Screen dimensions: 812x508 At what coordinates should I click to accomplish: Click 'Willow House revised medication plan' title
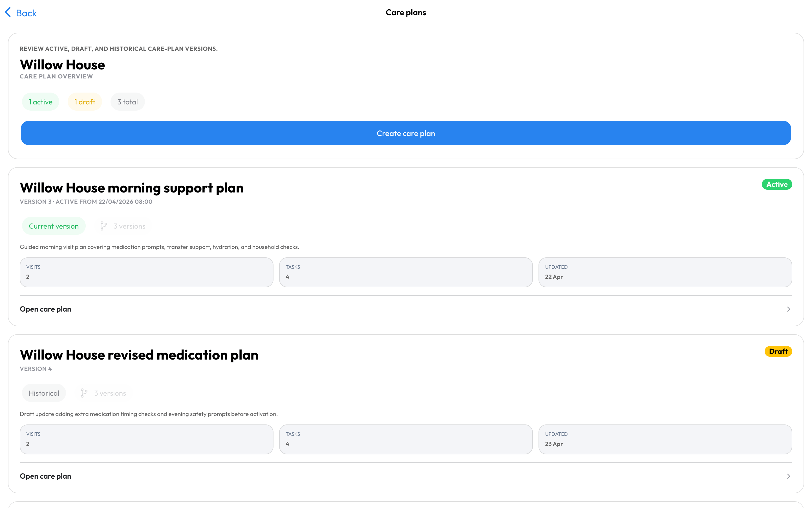click(139, 355)
